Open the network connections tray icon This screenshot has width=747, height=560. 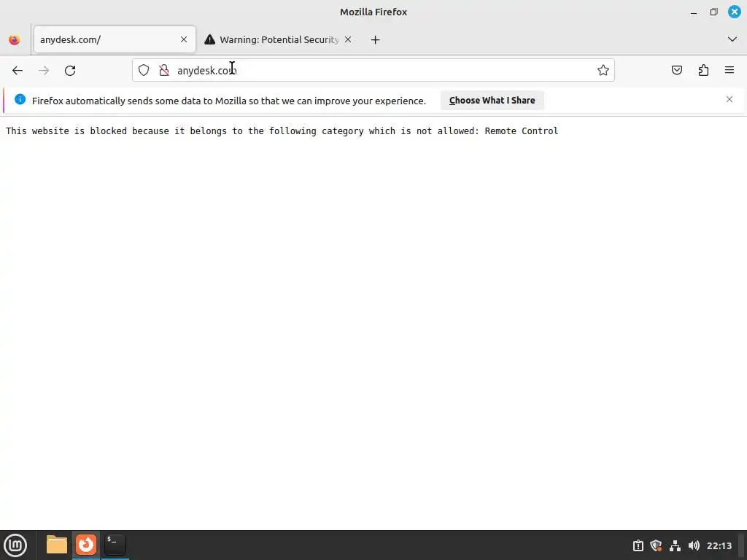675,545
